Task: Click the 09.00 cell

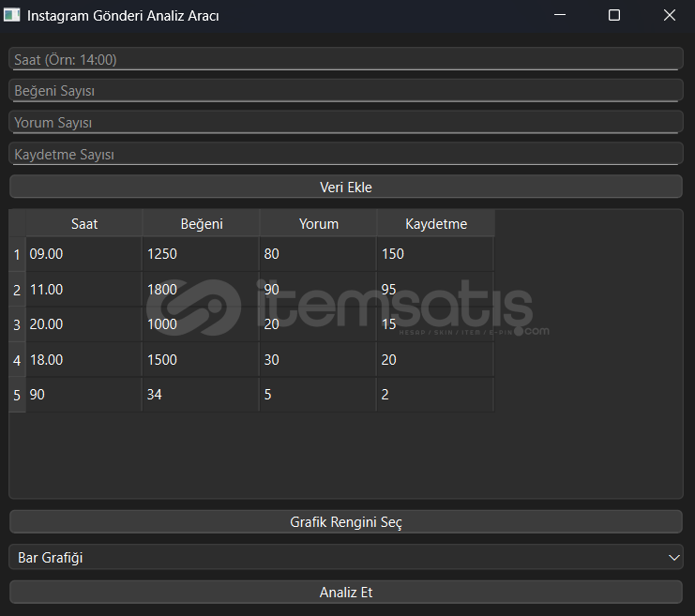Action: click(84, 254)
